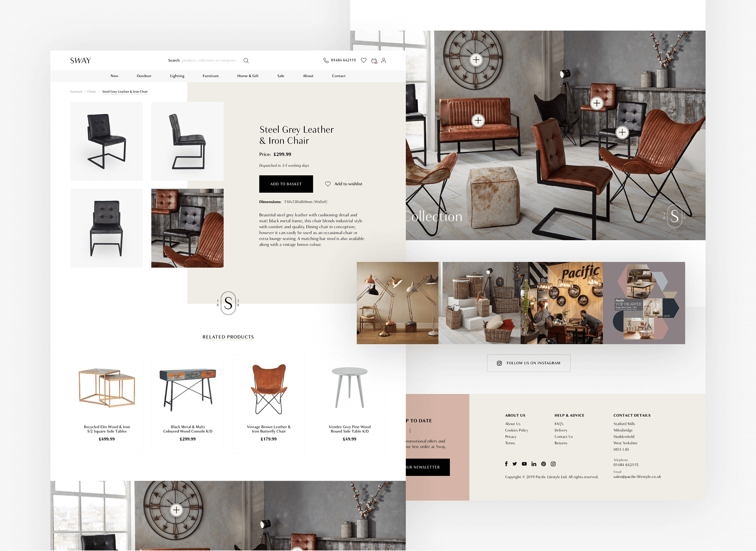
Task: Open the Top Drawer collage Instagram photo
Action: click(644, 303)
